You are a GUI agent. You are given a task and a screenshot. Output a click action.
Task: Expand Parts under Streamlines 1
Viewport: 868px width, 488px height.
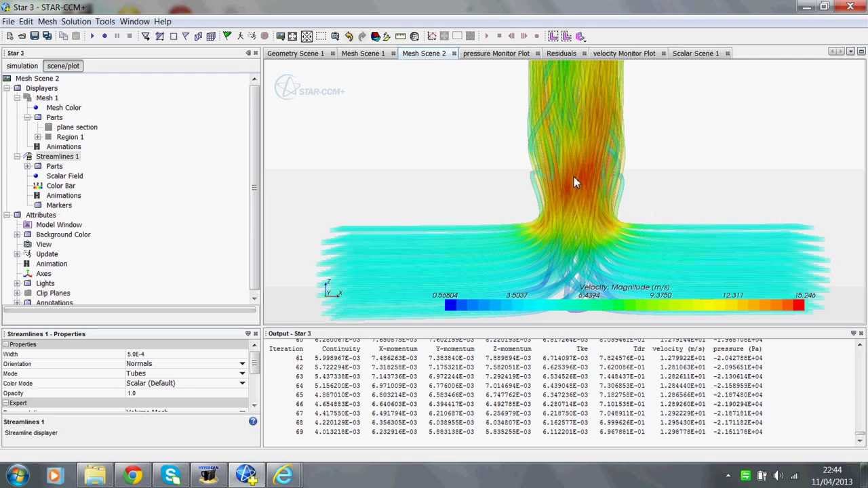coord(27,166)
